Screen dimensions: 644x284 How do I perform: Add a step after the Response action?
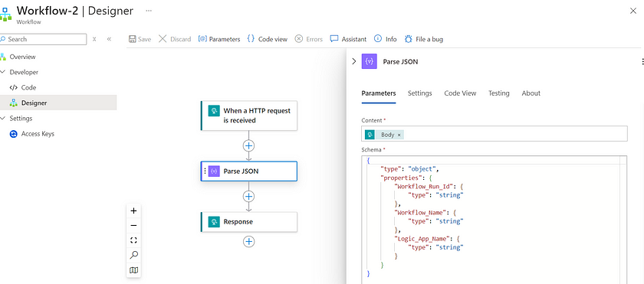tap(249, 241)
